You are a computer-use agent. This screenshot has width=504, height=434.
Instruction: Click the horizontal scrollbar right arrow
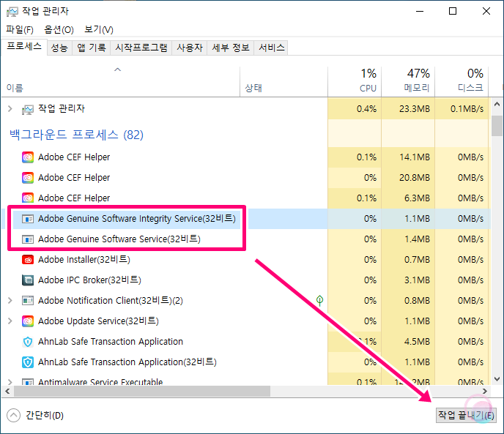(x=485, y=392)
